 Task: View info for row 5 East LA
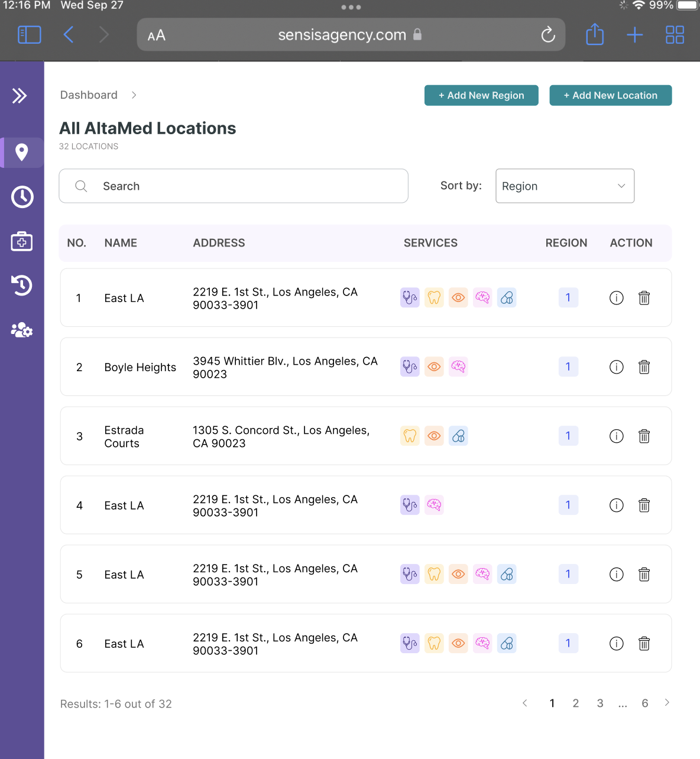(617, 575)
